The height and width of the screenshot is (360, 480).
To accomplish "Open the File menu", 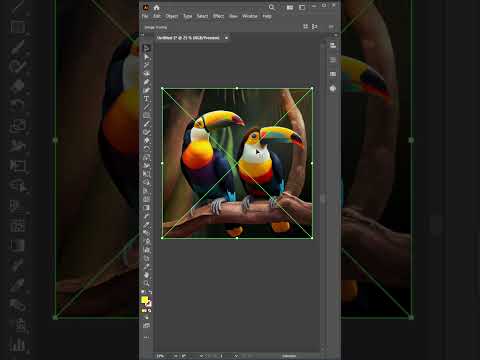I will tap(145, 16).
